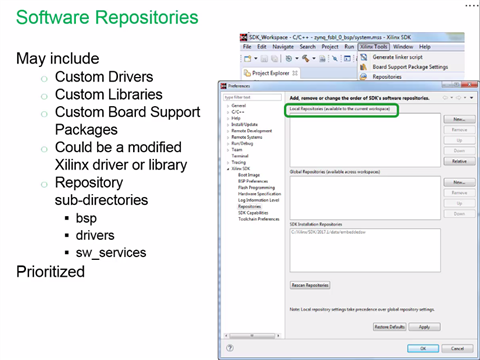Image resolution: width=480 pixels, height=360 pixels.
Task: Expand the C/C++ preferences node
Action: click(x=228, y=112)
